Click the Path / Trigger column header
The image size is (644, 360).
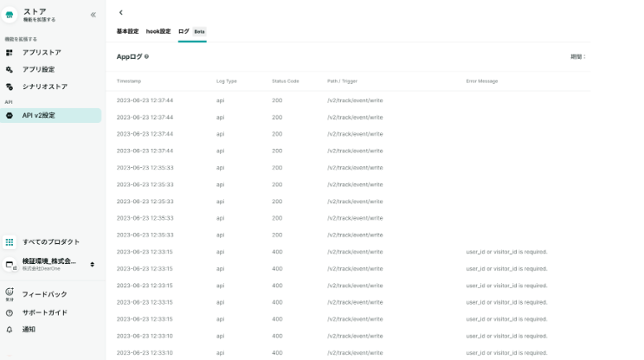(x=342, y=81)
